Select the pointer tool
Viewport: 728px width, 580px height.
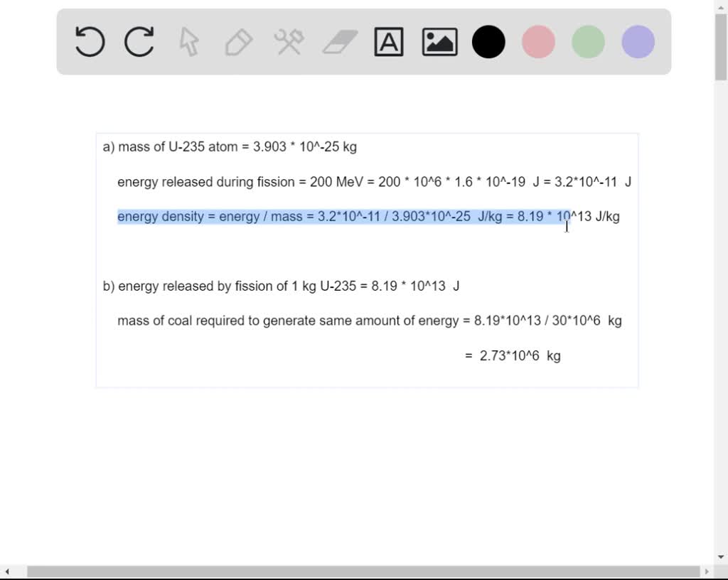(x=188, y=42)
